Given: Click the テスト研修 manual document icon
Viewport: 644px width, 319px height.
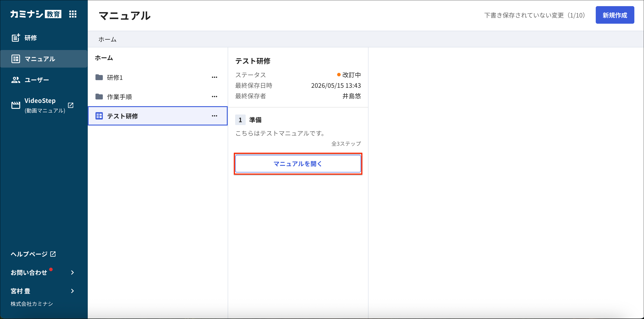Looking at the screenshot, I should pyautogui.click(x=99, y=116).
